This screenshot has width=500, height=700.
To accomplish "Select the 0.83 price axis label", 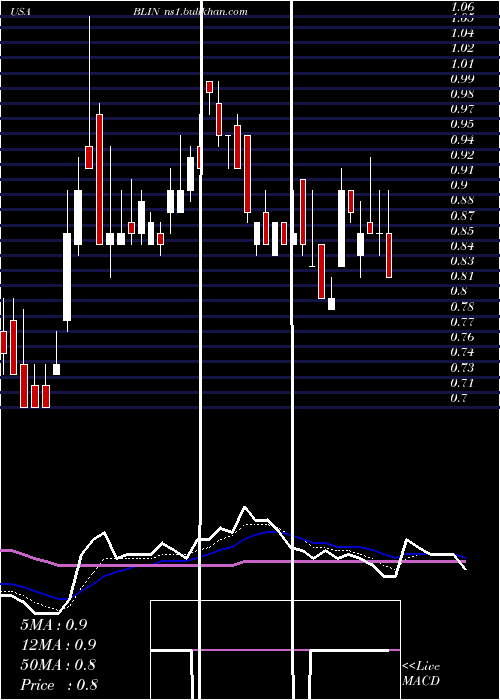I will 462,261.
